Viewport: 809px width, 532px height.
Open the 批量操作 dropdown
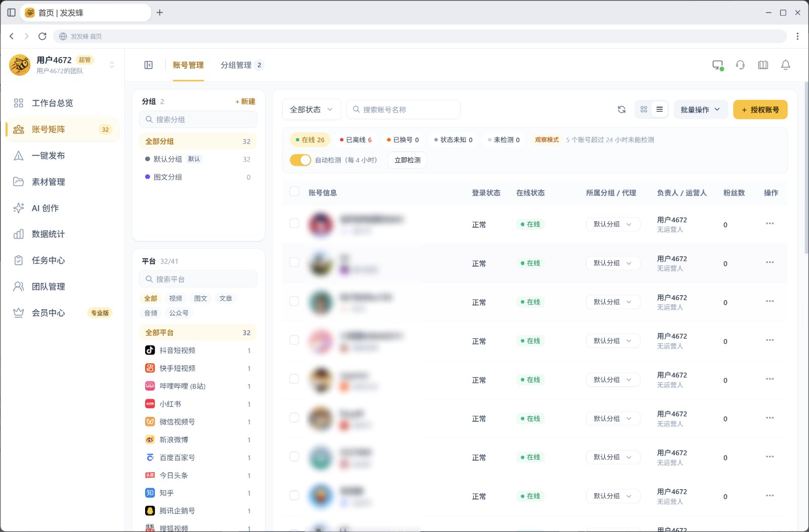coord(700,110)
